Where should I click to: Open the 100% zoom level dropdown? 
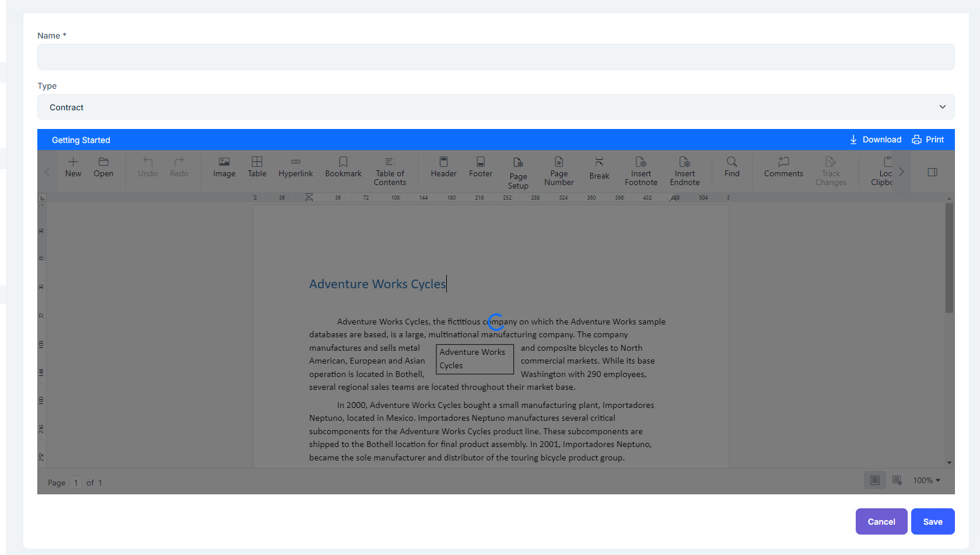coord(926,480)
